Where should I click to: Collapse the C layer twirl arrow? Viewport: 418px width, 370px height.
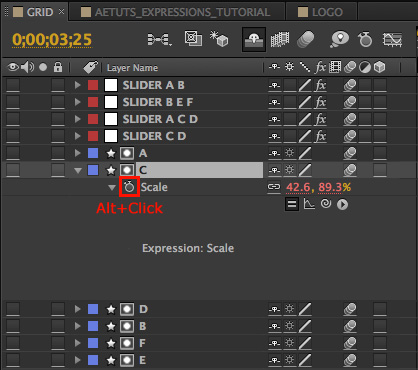(78, 170)
